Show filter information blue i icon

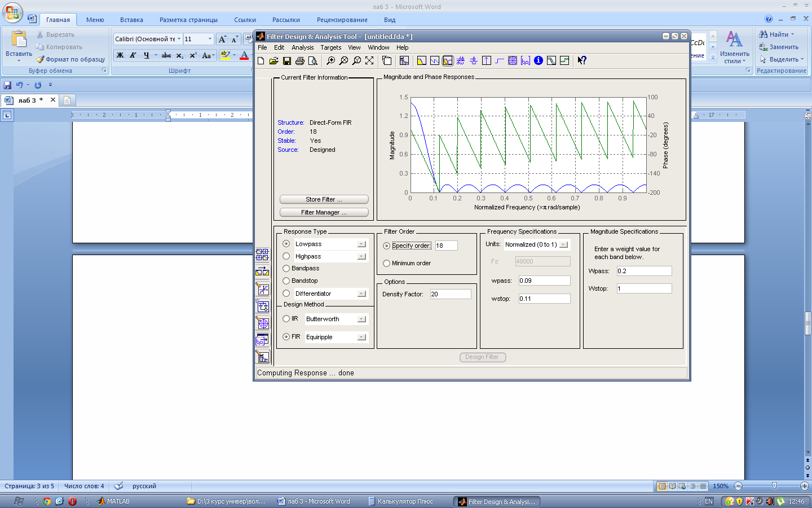click(539, 60)
